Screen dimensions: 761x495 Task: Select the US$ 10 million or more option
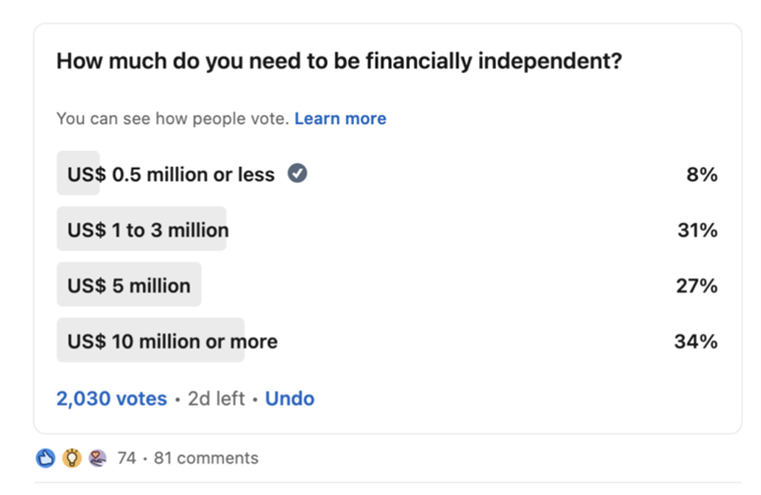point(172,341)
